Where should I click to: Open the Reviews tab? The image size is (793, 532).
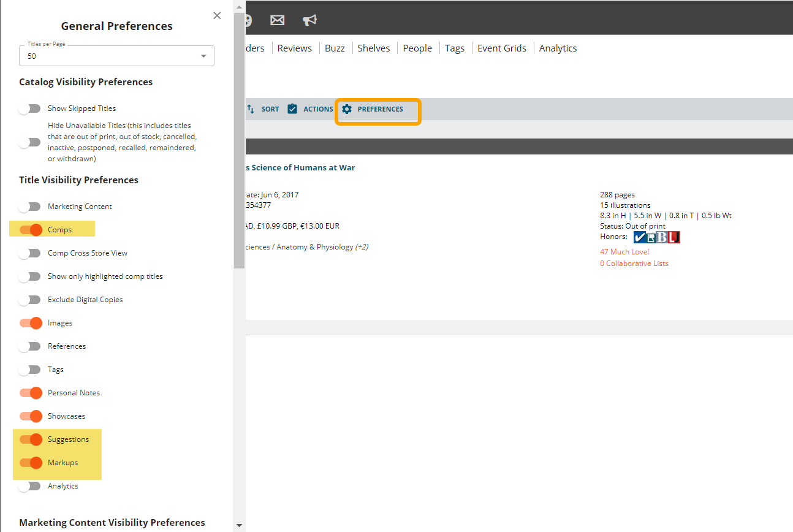(x=295, y=48)
